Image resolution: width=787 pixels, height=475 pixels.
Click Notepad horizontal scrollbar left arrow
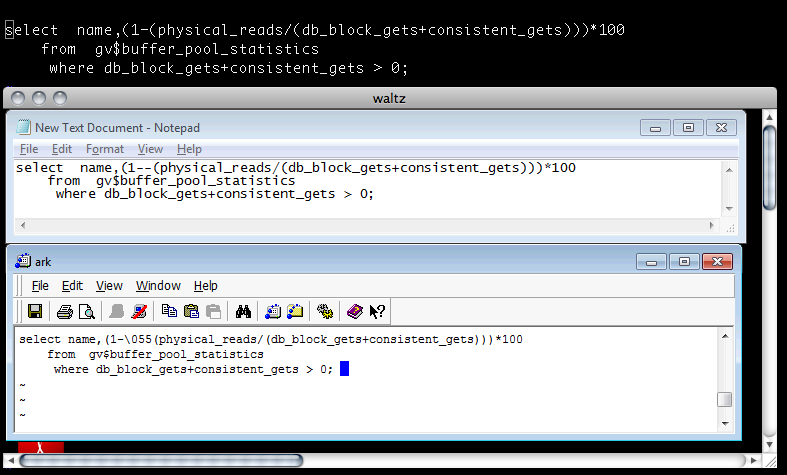23,225
